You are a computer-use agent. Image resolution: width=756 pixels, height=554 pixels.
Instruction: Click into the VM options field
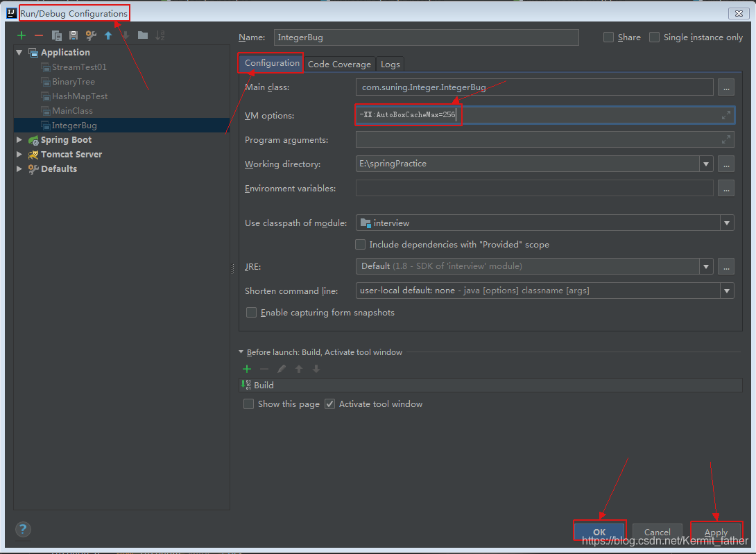tap(545, 115)
